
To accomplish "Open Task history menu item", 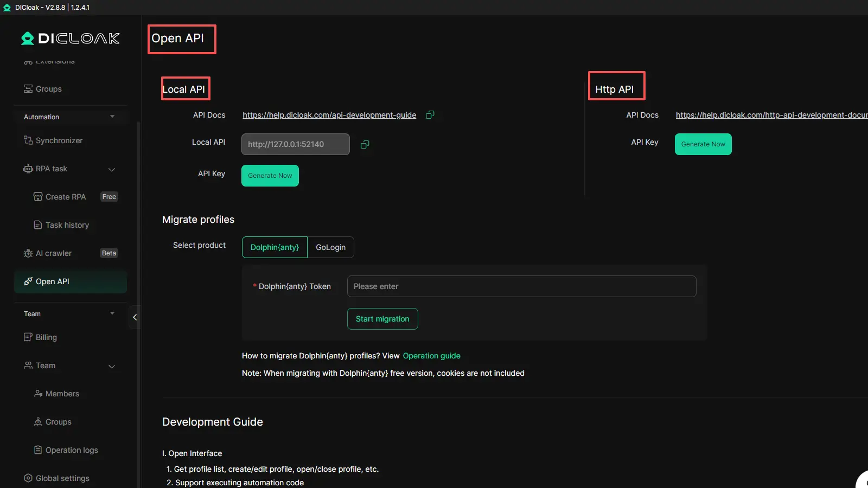I will coord(67,225).
